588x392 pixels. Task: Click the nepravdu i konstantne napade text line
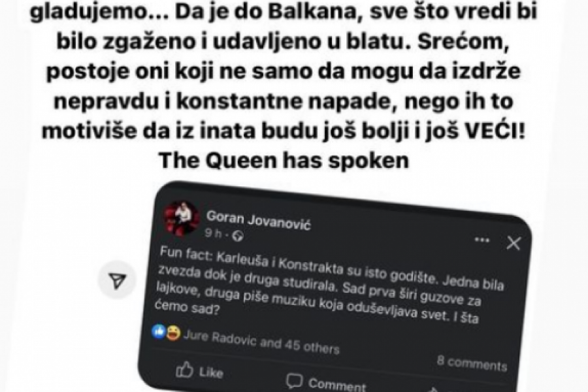click(284, 101)
